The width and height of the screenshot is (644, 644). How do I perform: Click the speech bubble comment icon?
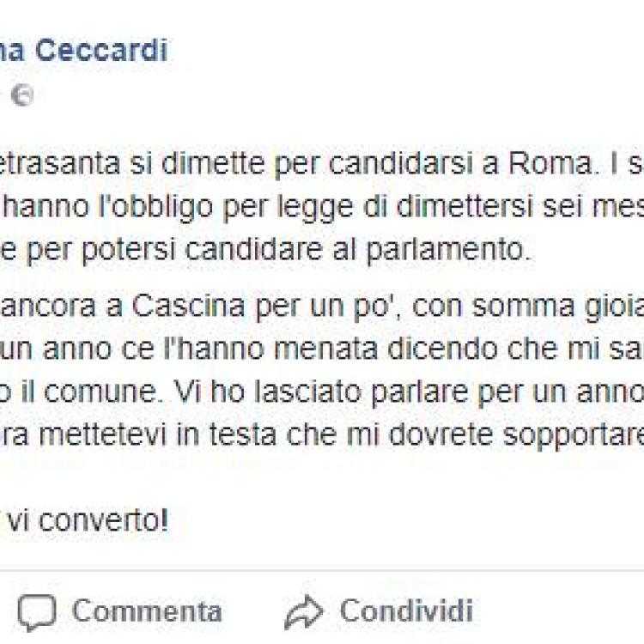click(36, 612)
